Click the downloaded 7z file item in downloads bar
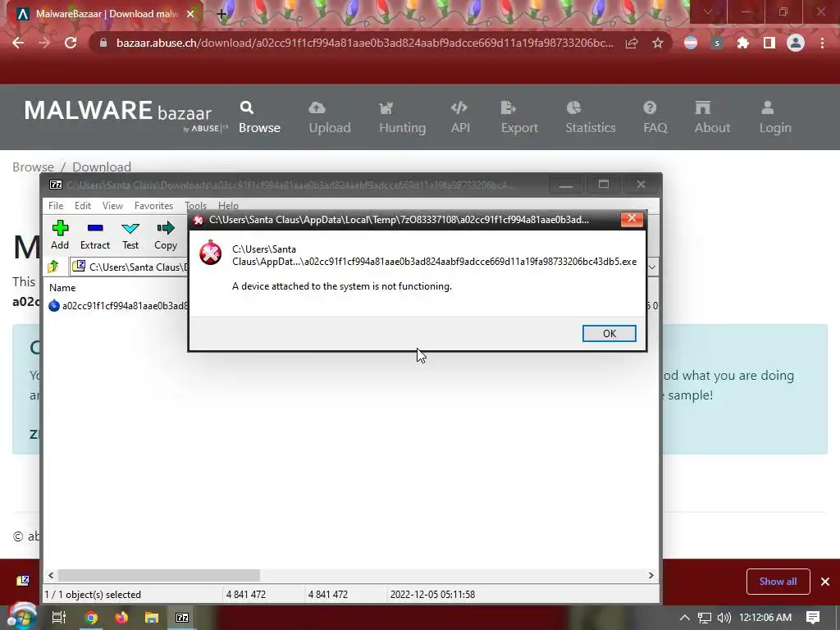Image resolution: width=840 pixels, height=630 pixels. pos(23,582)
